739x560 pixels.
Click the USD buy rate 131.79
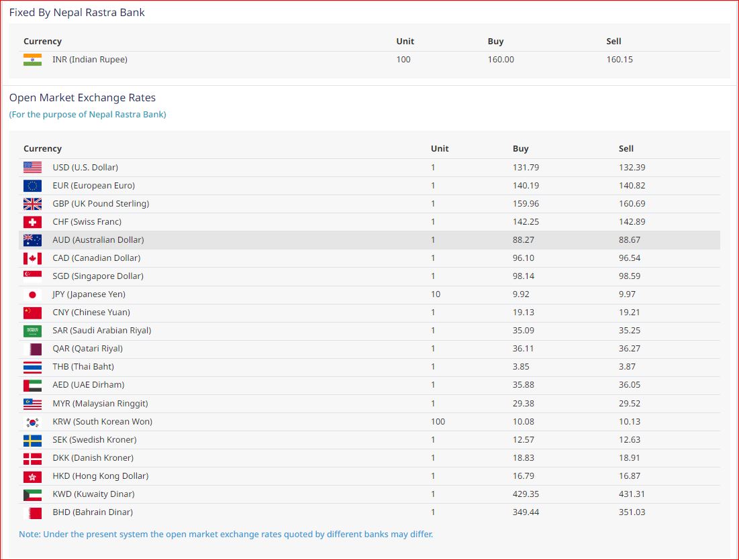(526, 168)
